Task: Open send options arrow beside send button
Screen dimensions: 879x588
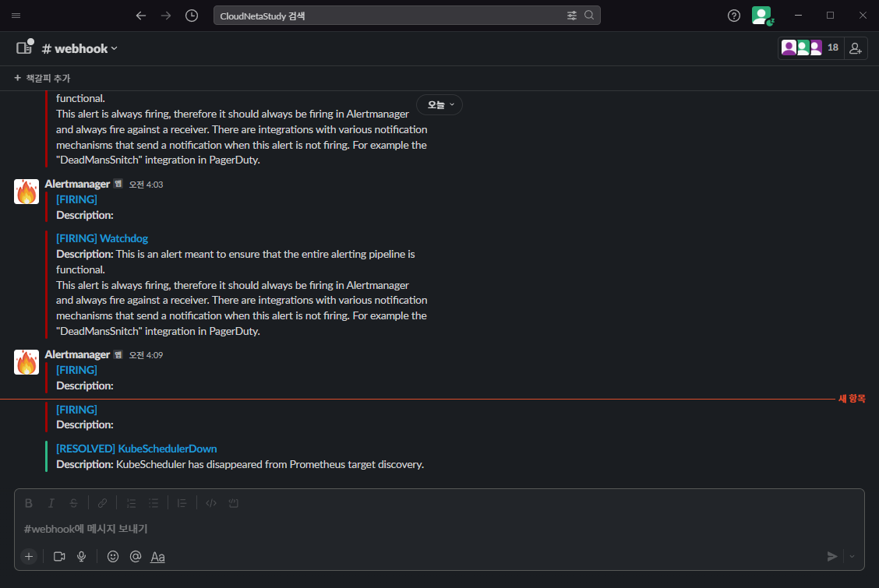Action: (x=852, y=556)
